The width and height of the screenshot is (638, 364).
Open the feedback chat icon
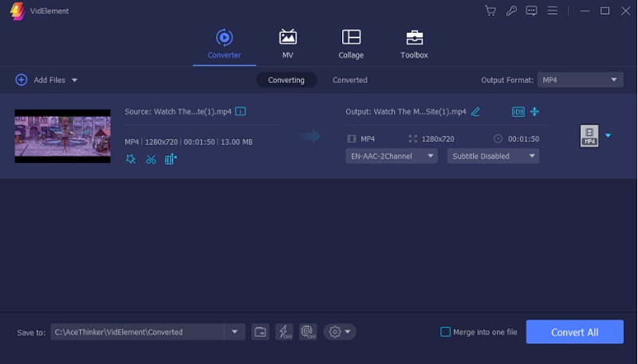531,10
